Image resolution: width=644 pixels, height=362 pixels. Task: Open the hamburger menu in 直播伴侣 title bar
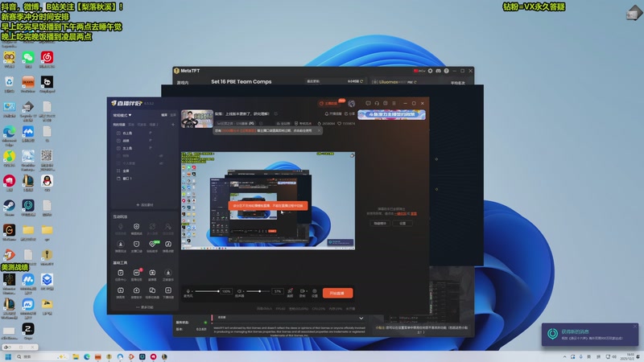click(394, 104)
